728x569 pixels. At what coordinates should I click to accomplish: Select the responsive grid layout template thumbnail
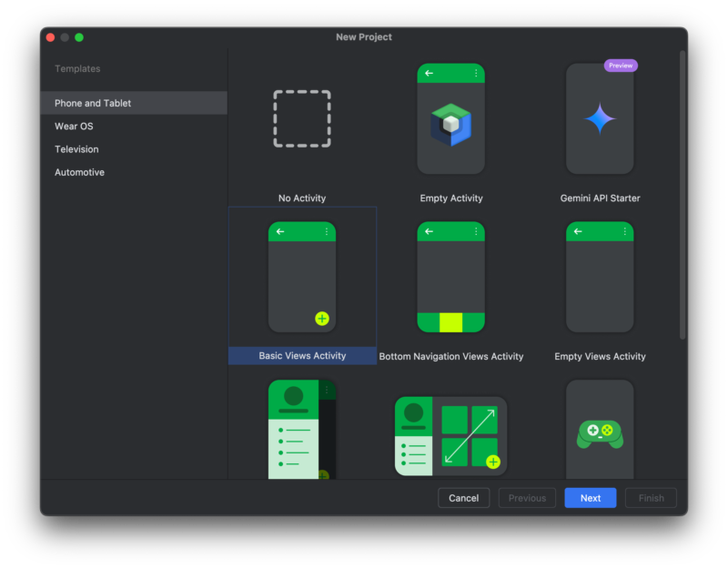point(451,435)
